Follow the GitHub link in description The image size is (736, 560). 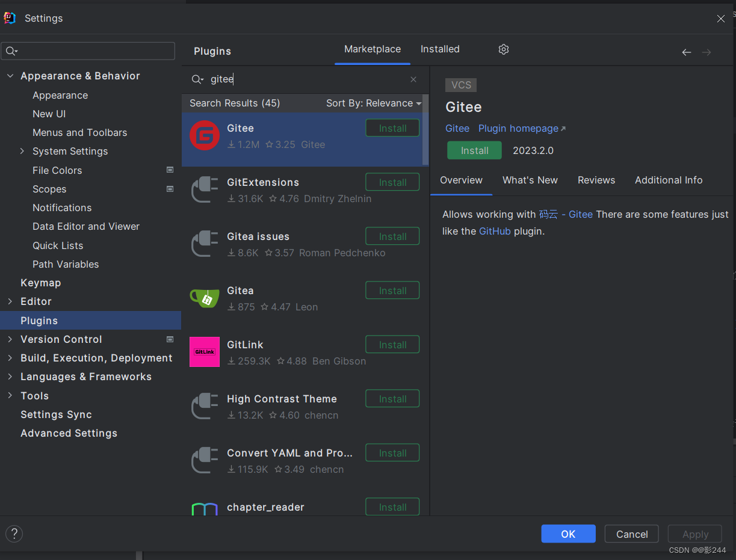[495, 232]
